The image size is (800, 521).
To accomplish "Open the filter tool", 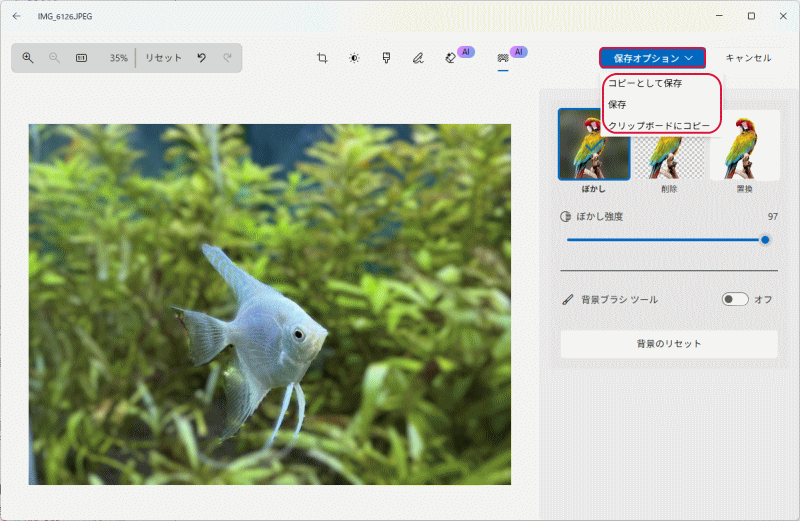I will (386, 58).
